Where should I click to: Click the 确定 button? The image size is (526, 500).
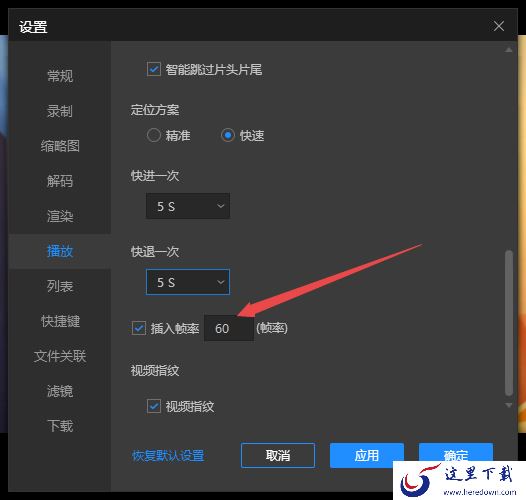[456, 453]
